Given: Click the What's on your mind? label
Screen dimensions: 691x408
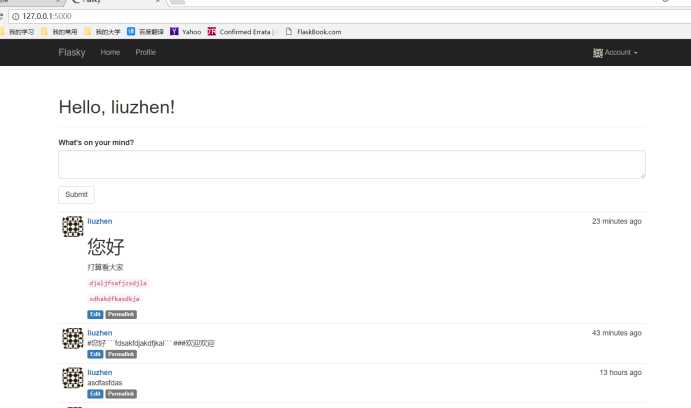Looking at the screenshot, I should [96, 142].
